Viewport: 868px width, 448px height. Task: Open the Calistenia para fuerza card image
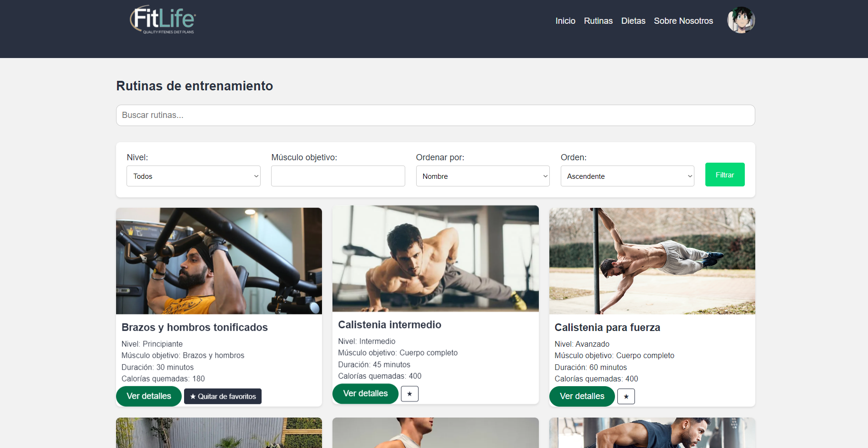[x=652, y=261]
